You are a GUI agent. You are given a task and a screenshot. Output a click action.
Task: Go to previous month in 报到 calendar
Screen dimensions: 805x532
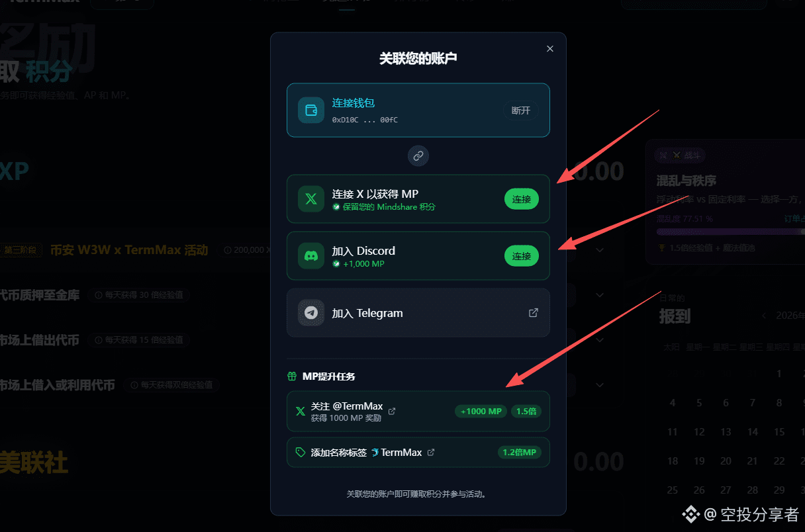tap(765, 316)
